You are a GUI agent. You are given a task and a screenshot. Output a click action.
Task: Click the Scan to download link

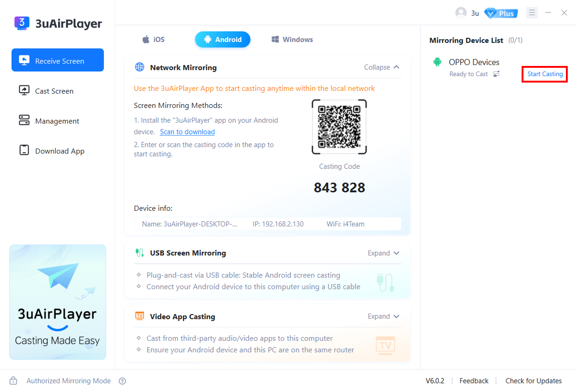[x=187, y=132]
